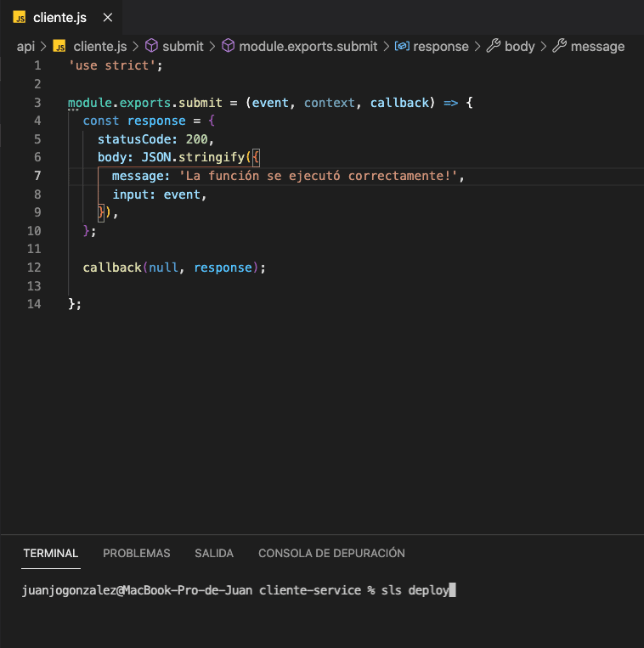Screen dimensions: 644x648
Task: Click the JS icon in the breadcrumb
Action: (59, 46)
